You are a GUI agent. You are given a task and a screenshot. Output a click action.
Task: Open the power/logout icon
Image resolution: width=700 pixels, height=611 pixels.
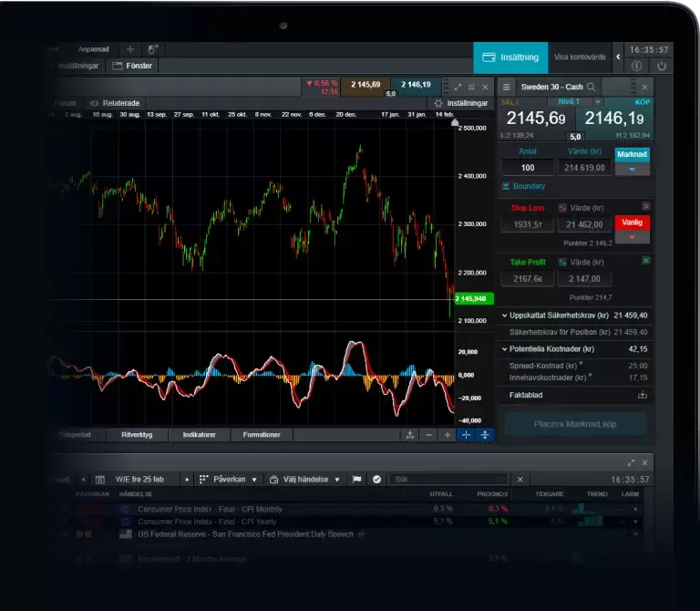tap(662, 66)
